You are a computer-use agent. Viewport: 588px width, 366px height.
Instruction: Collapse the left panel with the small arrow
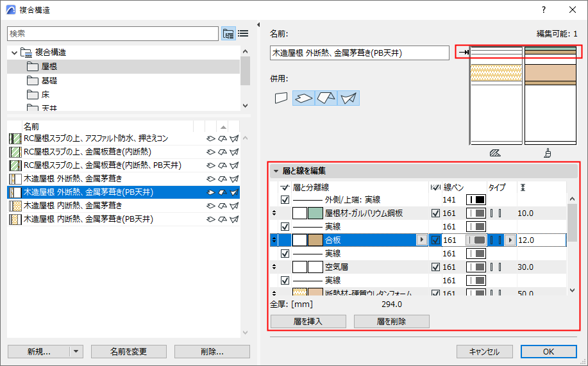click(x=258, y=25)
